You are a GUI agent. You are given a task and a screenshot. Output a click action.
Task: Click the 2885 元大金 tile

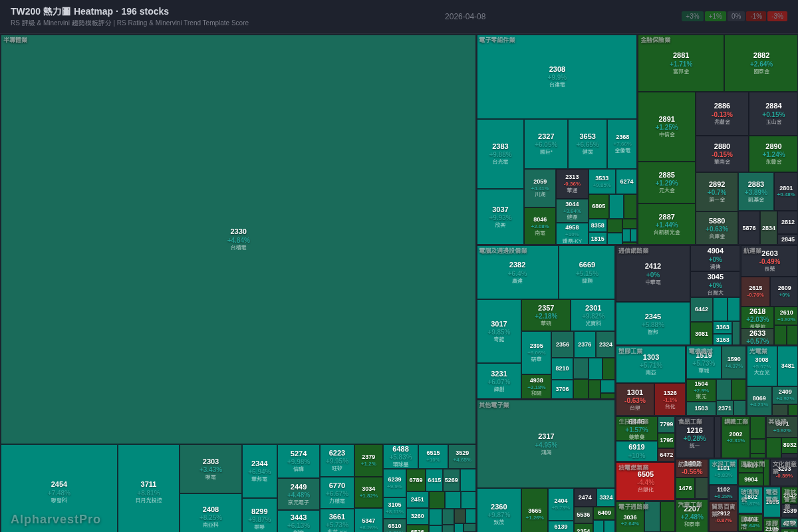click(x=666, y=183)
